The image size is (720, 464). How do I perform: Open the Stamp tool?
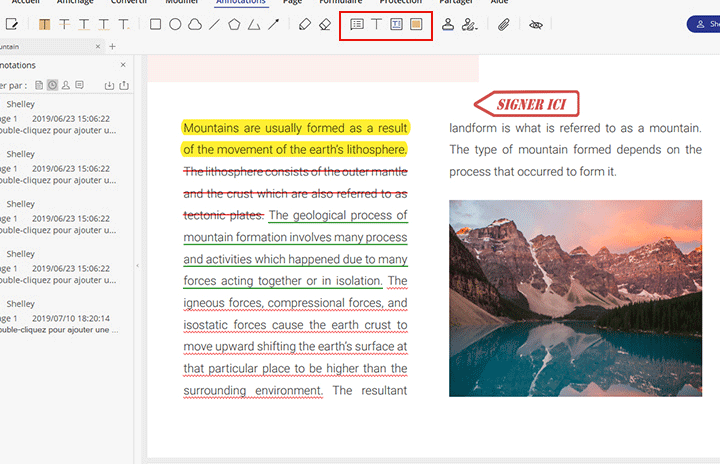point(448,24)
